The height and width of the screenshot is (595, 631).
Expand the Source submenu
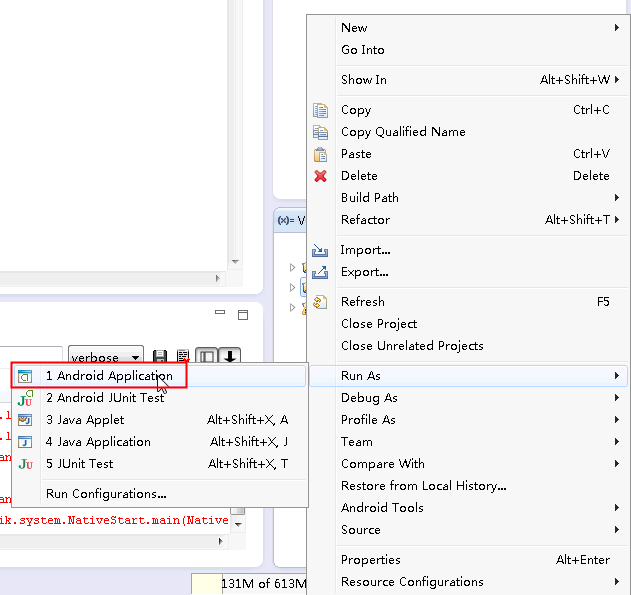pyautogui.click(x=617, y=529)
